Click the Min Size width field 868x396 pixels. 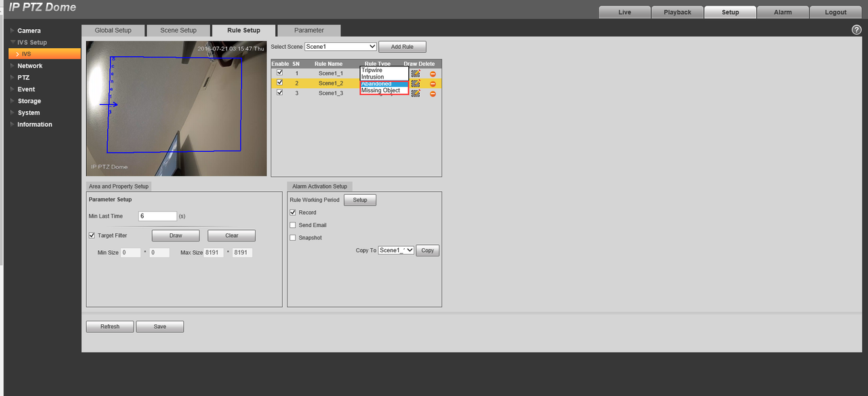pos(130,252)
